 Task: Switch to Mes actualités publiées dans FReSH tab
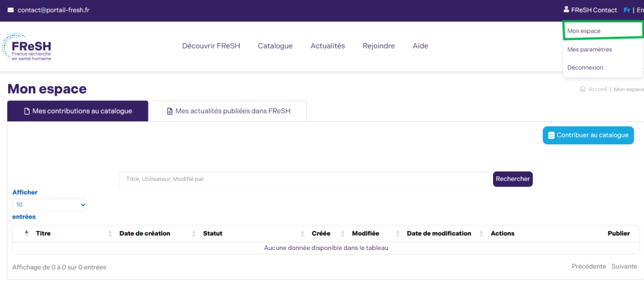coord(228,111)
